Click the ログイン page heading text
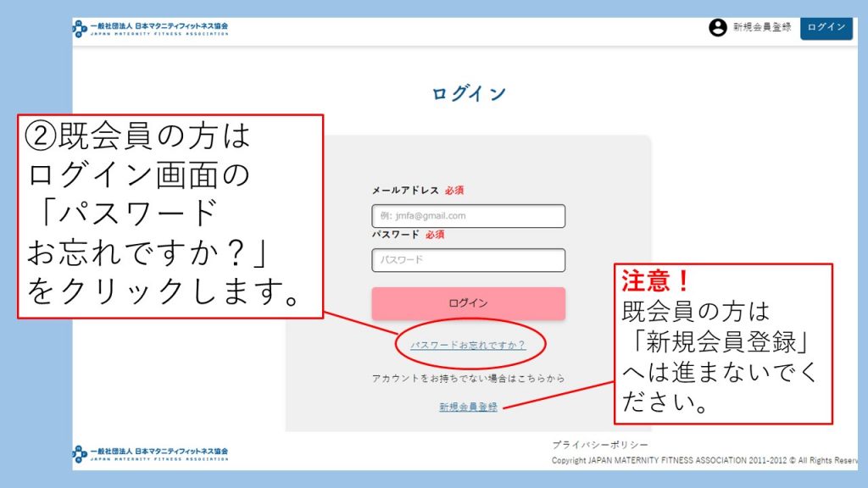 pyautogui.click(x=468, y=93)
